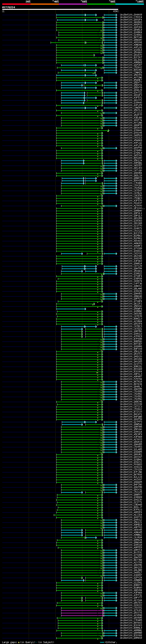146x644 pixels.
Task: Select hit label UniRef100_Q06BK4
Action: coord(131,32)
